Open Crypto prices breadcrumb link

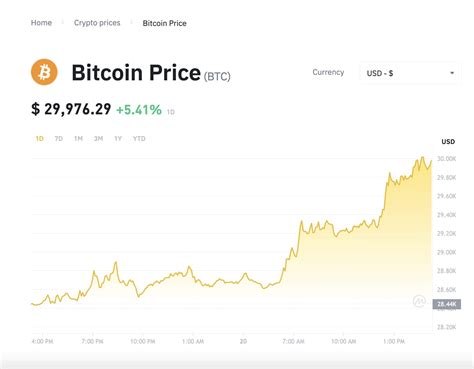click(x=97, y=23)
